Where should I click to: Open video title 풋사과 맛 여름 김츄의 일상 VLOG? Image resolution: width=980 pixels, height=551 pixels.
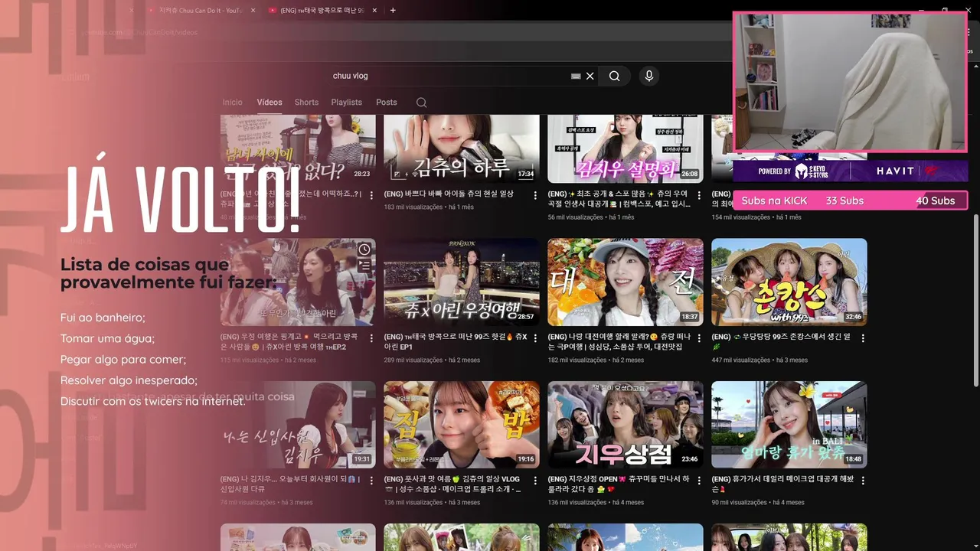(452, 484)
